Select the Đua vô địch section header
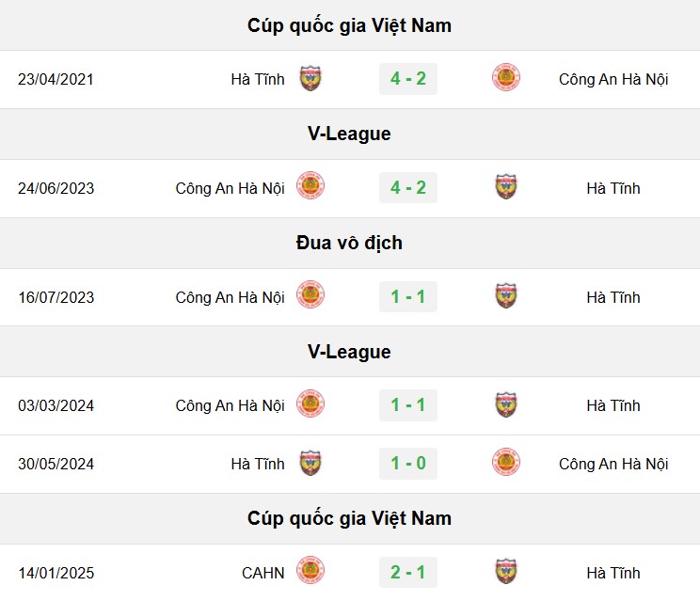 pyautogui.click(x=350, y=243)
